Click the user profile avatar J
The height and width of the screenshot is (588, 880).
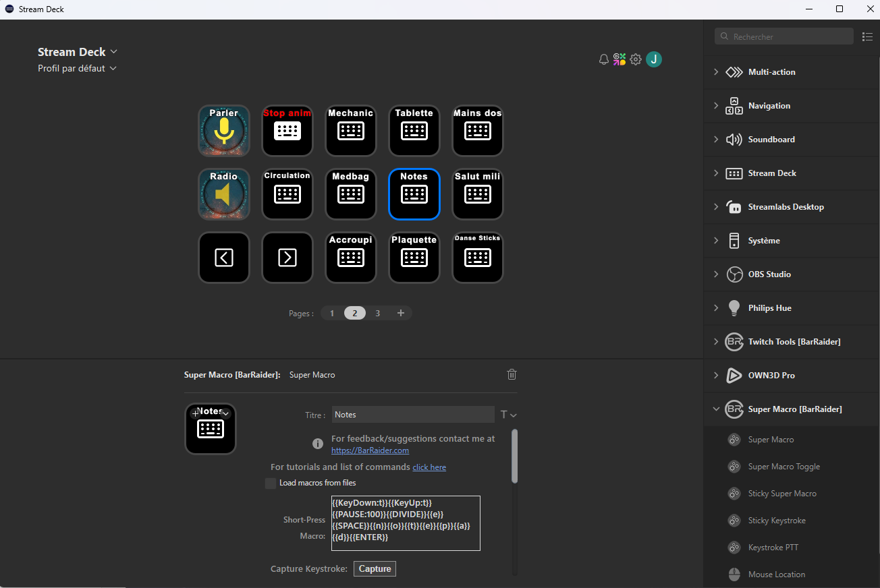pyautogui.click(x=653, y=59)
